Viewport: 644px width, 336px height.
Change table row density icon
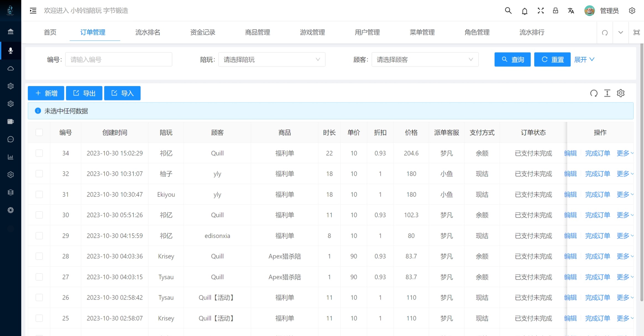coord(607,93)
